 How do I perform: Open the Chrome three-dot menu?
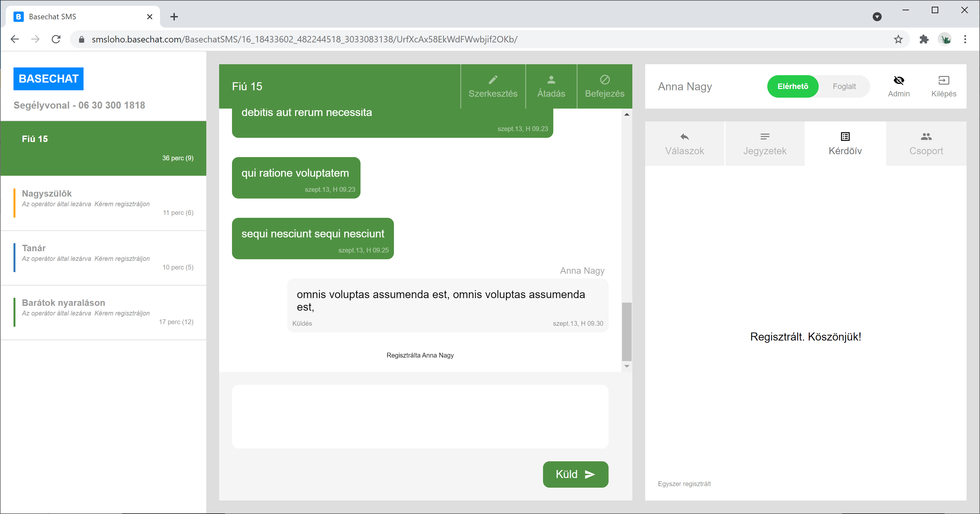click(965, 39)
